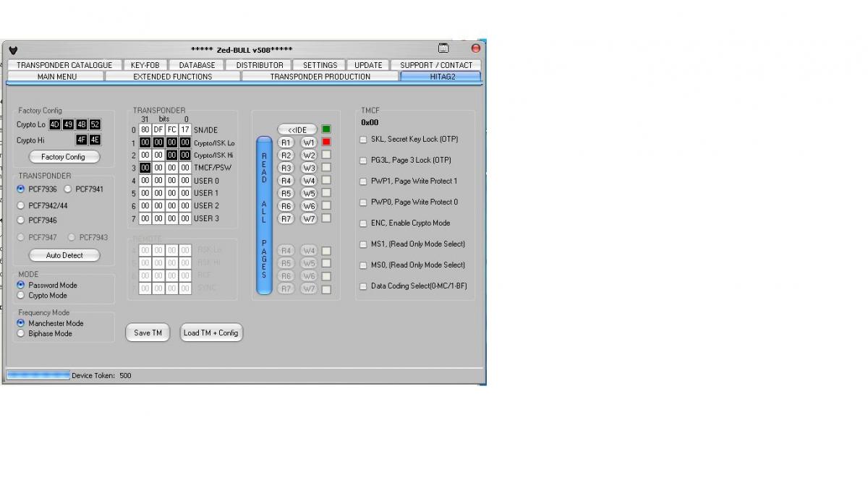Click the Auto Detect button
868x488 pixels.
point(64,255)
